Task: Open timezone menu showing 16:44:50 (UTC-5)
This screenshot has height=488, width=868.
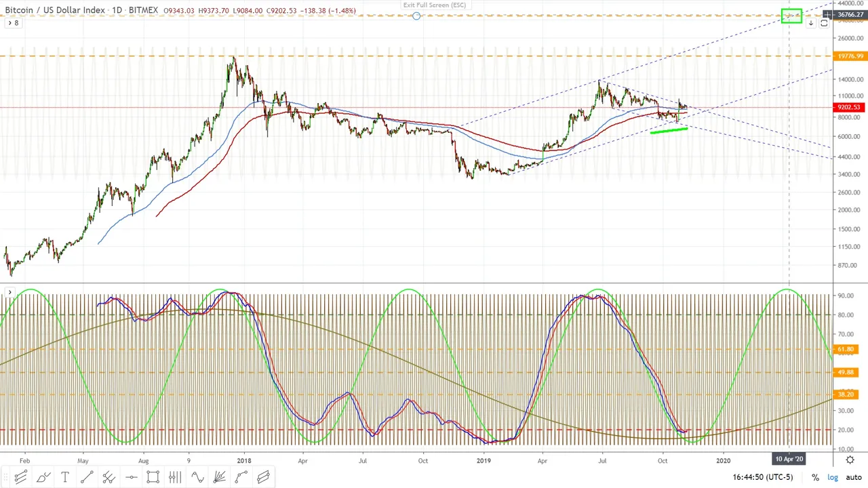Action: 762,477
